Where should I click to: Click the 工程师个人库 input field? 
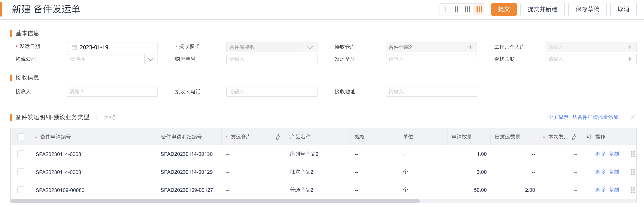point(584,47)
